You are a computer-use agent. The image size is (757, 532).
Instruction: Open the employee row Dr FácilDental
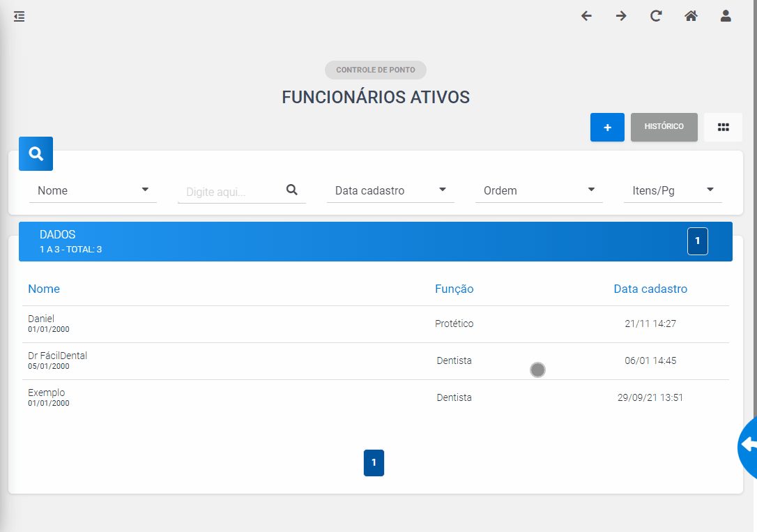pos(376,361)
